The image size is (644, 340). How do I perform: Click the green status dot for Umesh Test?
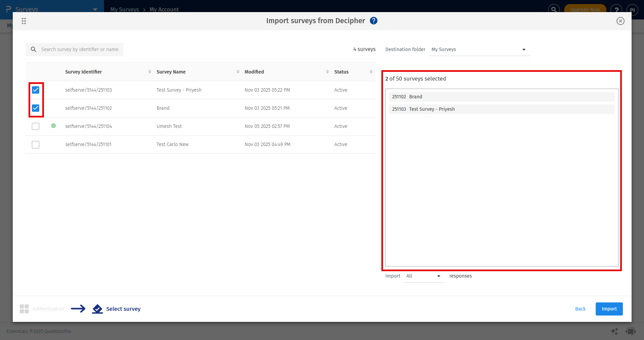[53, 126]
